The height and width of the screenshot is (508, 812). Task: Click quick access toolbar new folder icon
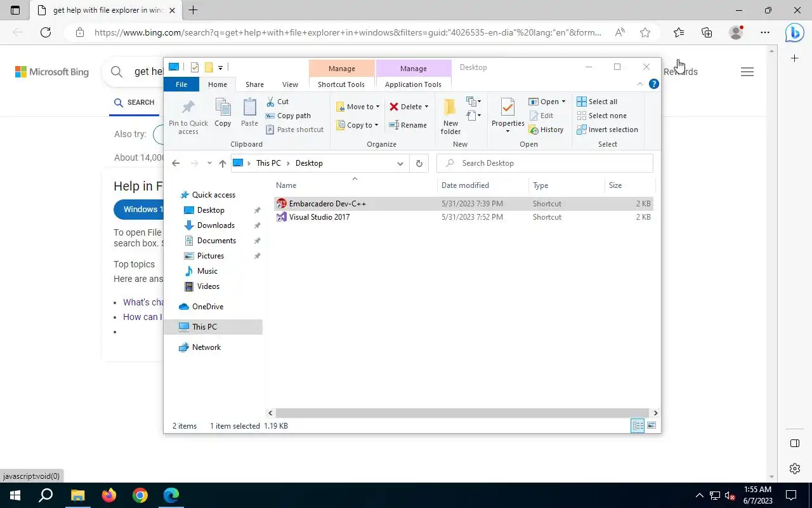coord(209,67)
